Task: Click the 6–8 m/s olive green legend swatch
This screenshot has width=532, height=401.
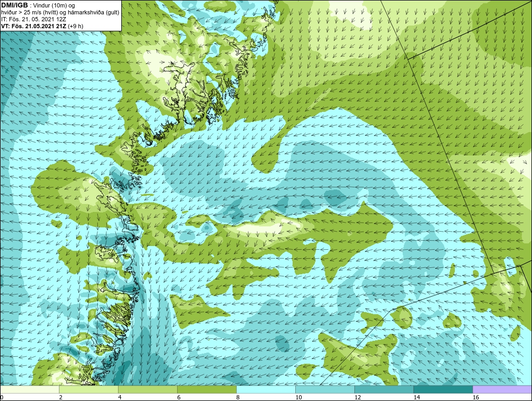Action: (206, 389)
